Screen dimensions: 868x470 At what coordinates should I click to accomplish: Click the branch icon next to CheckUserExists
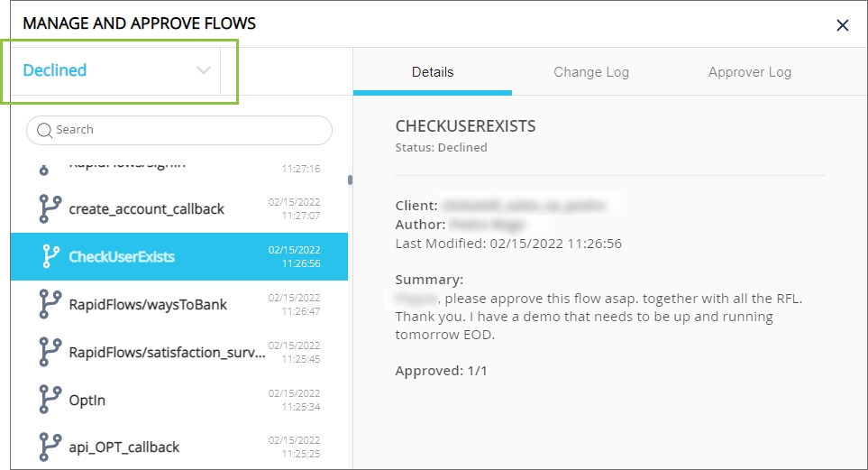point(50,256)
